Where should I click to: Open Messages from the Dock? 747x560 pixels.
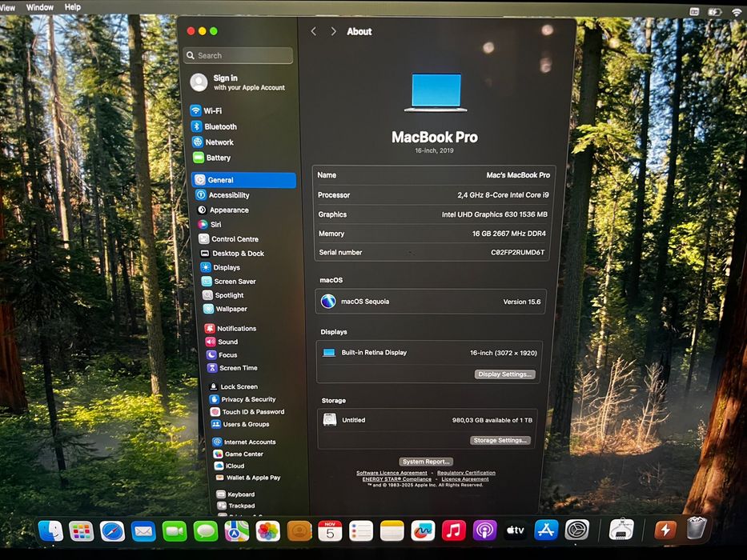[x=205, y=531]
